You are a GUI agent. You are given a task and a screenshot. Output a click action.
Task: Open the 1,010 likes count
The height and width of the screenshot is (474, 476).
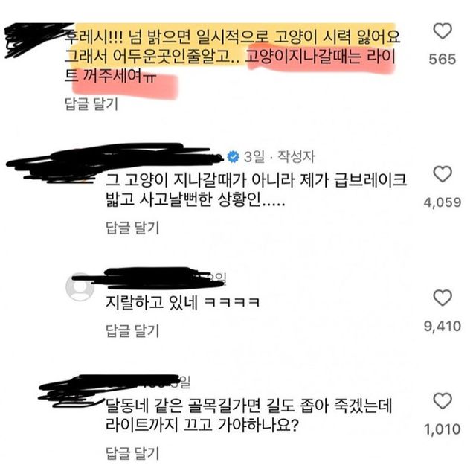(443, 429)
